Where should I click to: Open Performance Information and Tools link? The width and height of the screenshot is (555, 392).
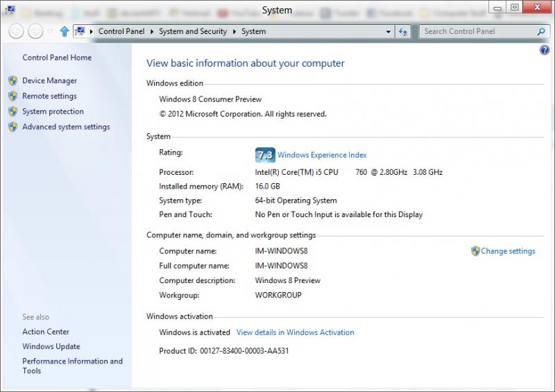72,366
